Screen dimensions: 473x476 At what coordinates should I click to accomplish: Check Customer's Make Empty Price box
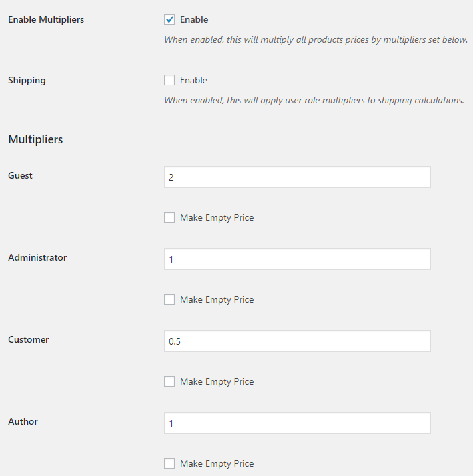tap(169, 381)
